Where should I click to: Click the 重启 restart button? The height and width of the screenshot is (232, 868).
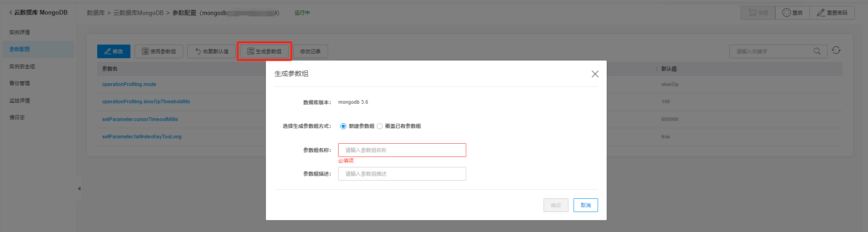click(792, 13)
